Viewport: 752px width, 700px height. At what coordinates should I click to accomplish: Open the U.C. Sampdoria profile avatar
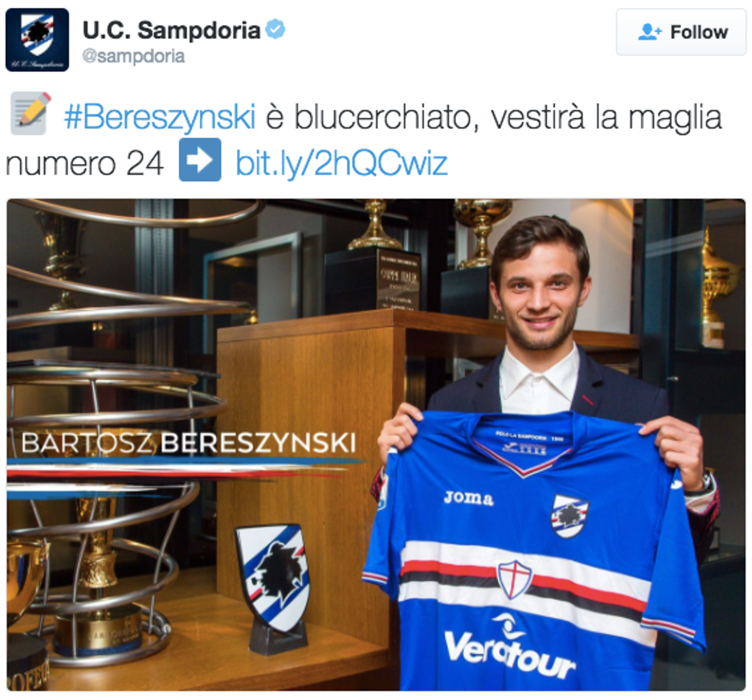click(x=37, y=40)
